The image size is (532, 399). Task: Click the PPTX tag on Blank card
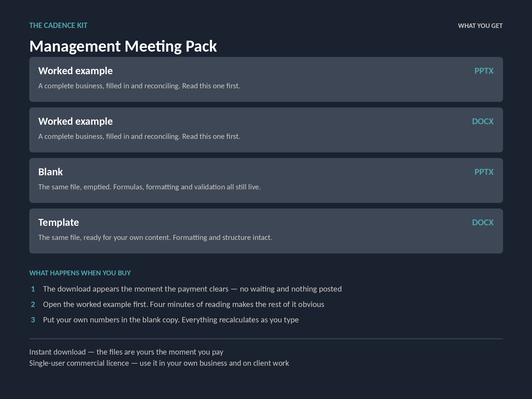pyautogui.click(x=484, y=172)
